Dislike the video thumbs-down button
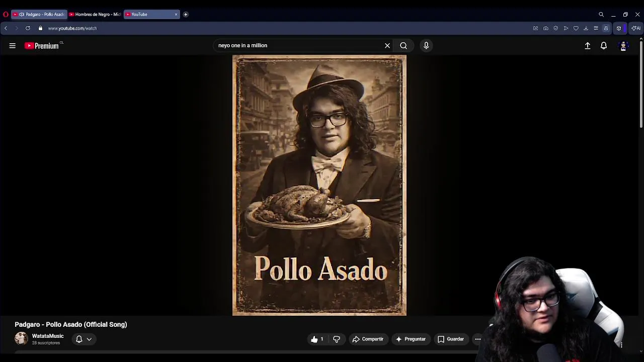Viewport: 644px width, 362px height. [x=337, y=339]
